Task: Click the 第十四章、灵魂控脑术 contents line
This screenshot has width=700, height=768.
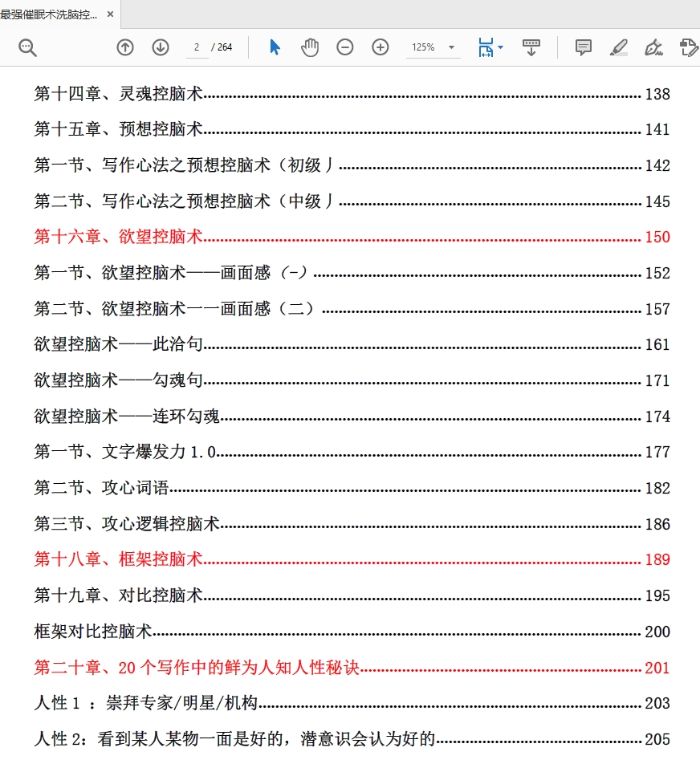Action: tap(118, 94)
